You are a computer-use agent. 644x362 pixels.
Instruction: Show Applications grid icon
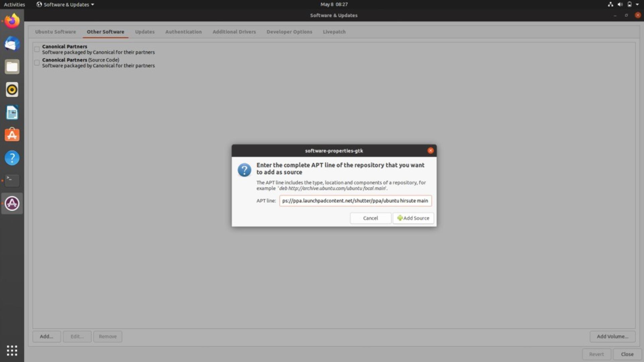[x=12, y=351]
